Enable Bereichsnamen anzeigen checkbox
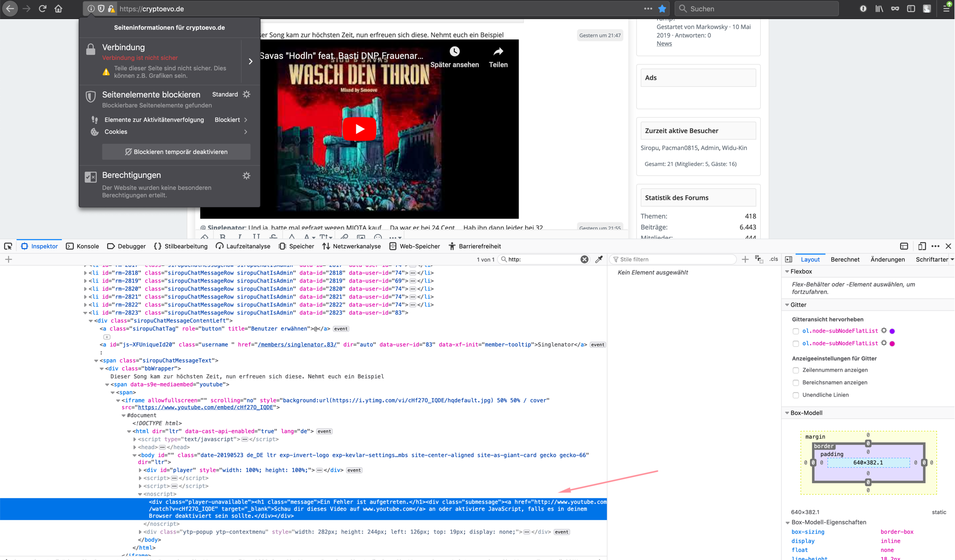The image size is (955, 560). (796, 383)
